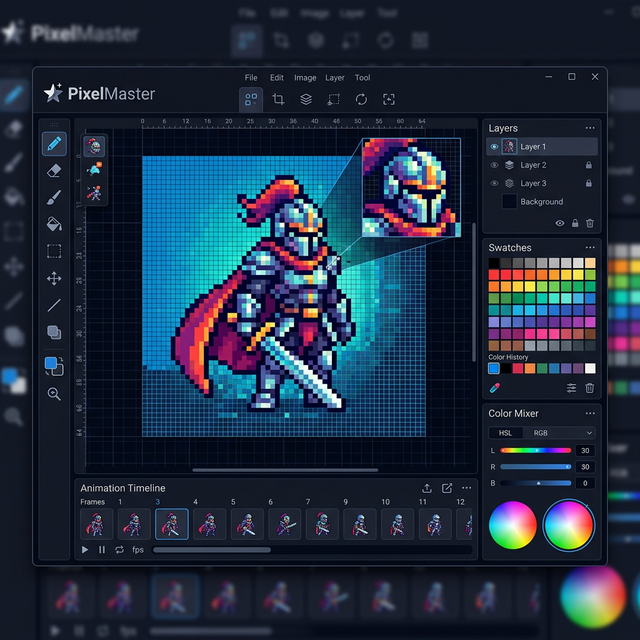
Task: Click the fps label in the timeline
Action: click(138, 550)
